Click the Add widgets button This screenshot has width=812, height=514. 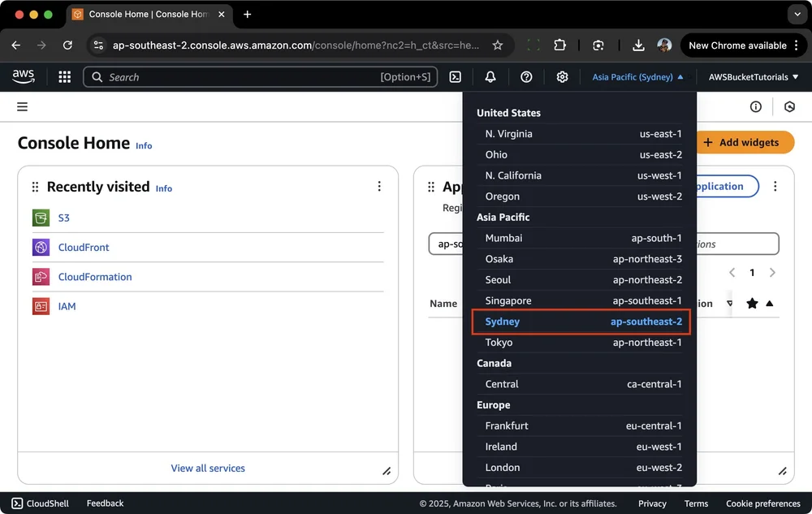pyautogui.click(x=745, y=142)
